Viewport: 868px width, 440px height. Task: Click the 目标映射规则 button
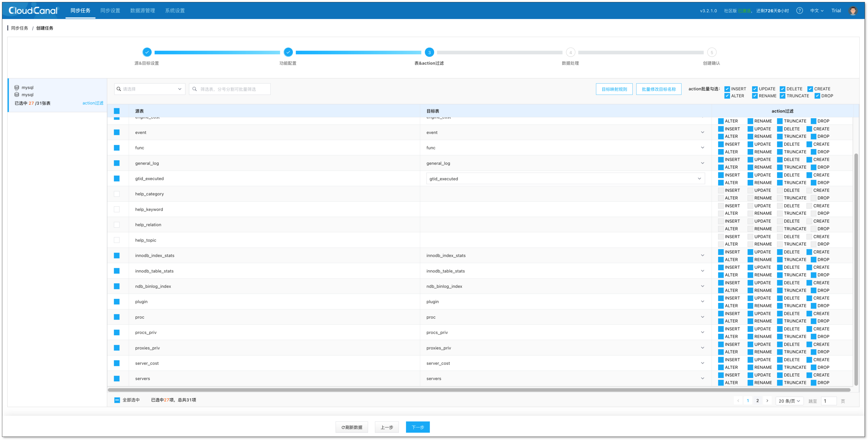614,89
